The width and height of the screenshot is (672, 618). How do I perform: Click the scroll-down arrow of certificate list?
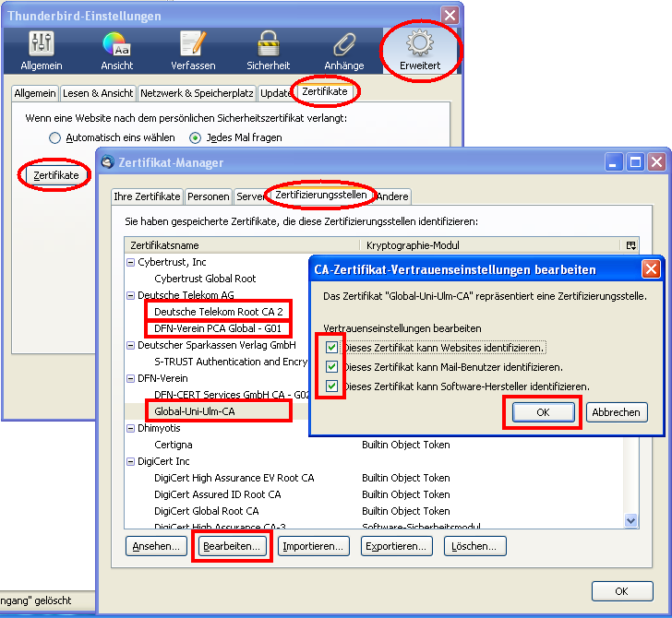click(x=630, y=520)
